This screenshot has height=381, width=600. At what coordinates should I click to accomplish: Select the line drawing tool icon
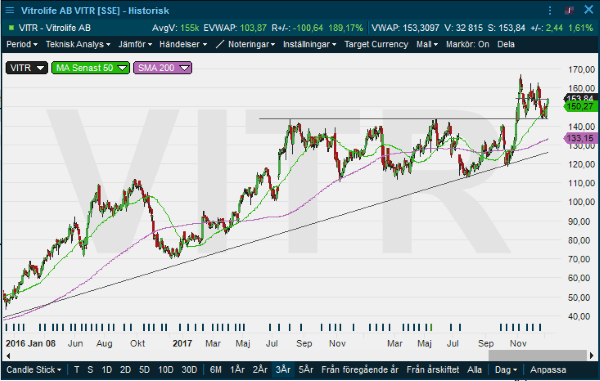click(220, 44)
